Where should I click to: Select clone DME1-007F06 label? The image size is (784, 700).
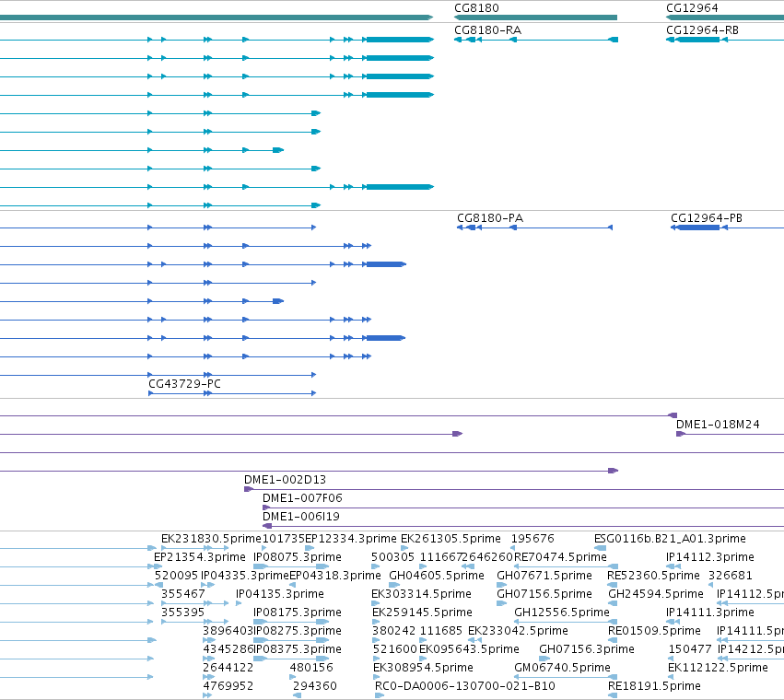302,498
